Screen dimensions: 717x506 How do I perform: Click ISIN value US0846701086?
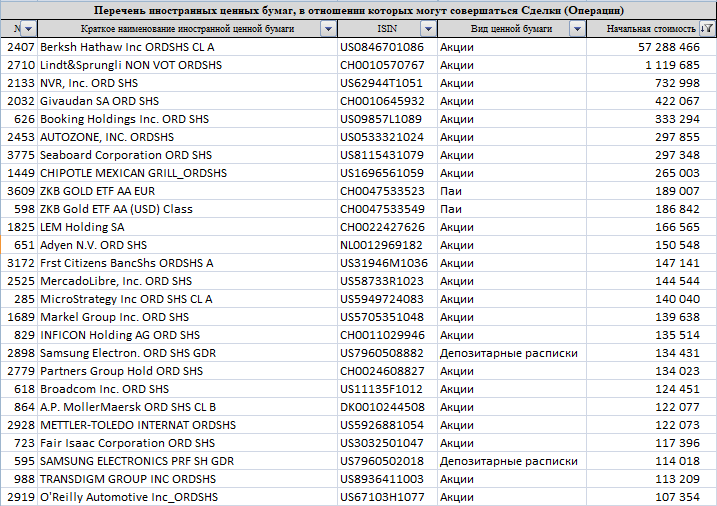[382, 47]
